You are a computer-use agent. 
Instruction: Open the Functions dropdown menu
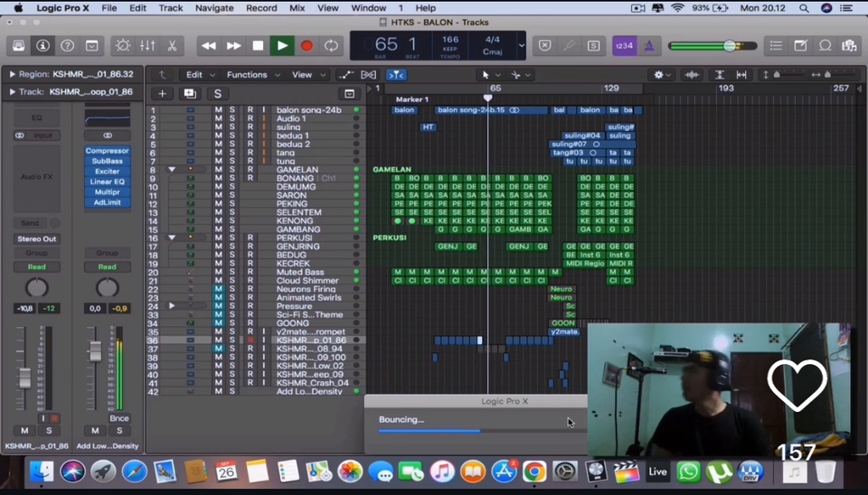click(252, 75)
